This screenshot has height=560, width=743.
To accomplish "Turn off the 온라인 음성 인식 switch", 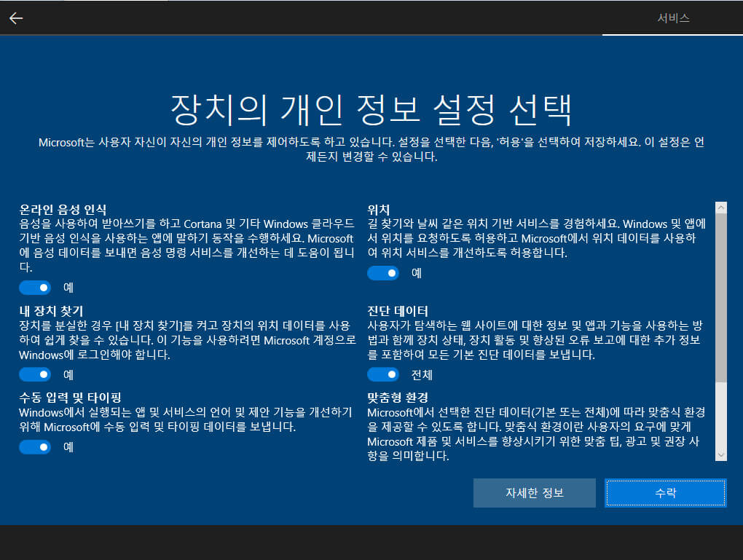I will coord(35,288).
